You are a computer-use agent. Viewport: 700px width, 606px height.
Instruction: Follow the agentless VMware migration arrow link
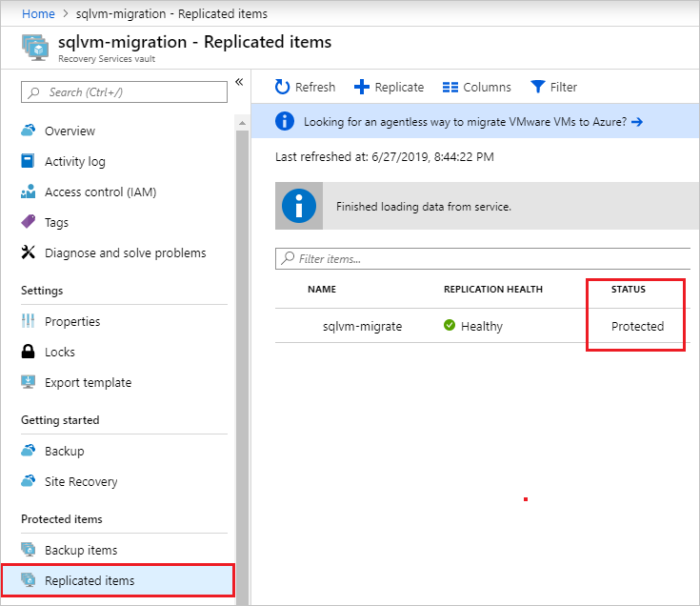coord(637,122)
